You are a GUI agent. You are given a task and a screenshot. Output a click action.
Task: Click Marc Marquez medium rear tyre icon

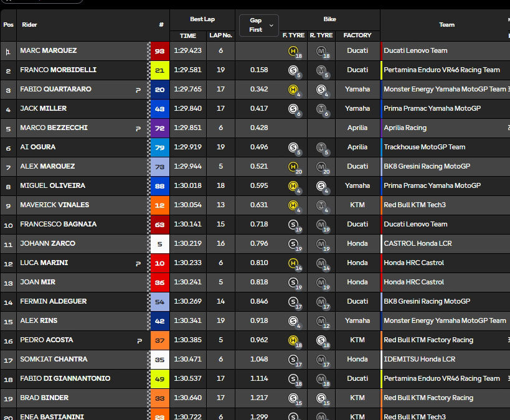[321, 51]
